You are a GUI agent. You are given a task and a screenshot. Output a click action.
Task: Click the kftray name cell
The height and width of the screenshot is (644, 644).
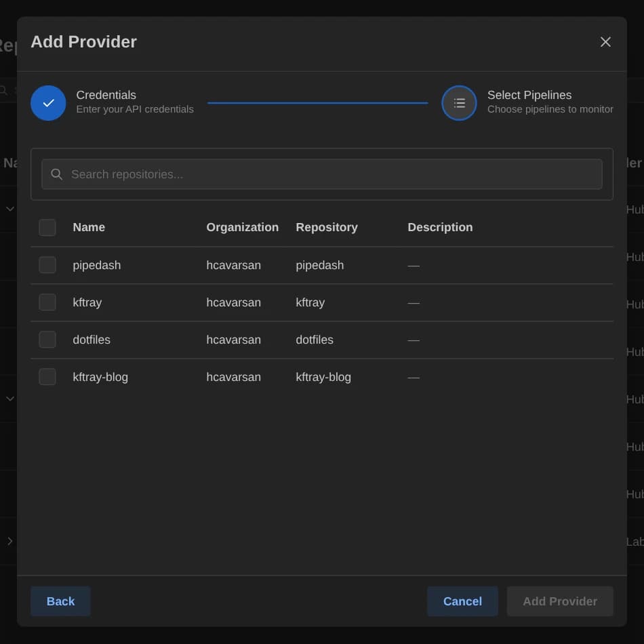87,303
